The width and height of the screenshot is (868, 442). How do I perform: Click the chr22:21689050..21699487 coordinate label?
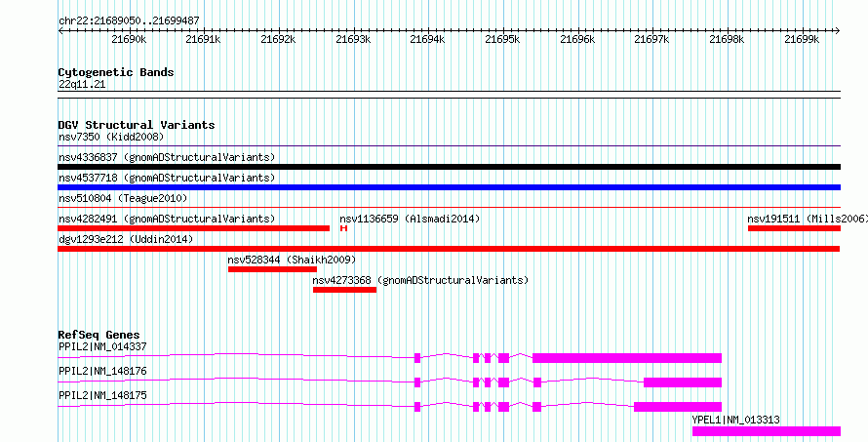pyautogui.click(x=129, y=21)
